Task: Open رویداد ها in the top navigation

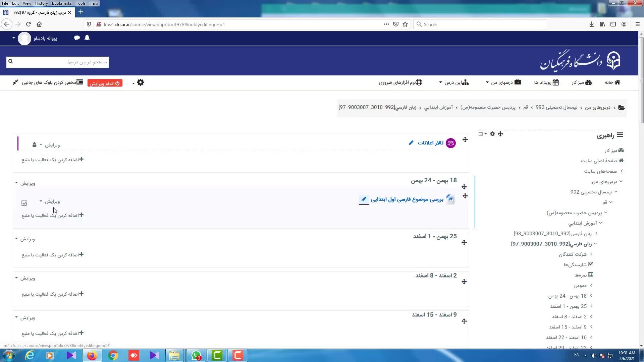Action: click(546, 82)
